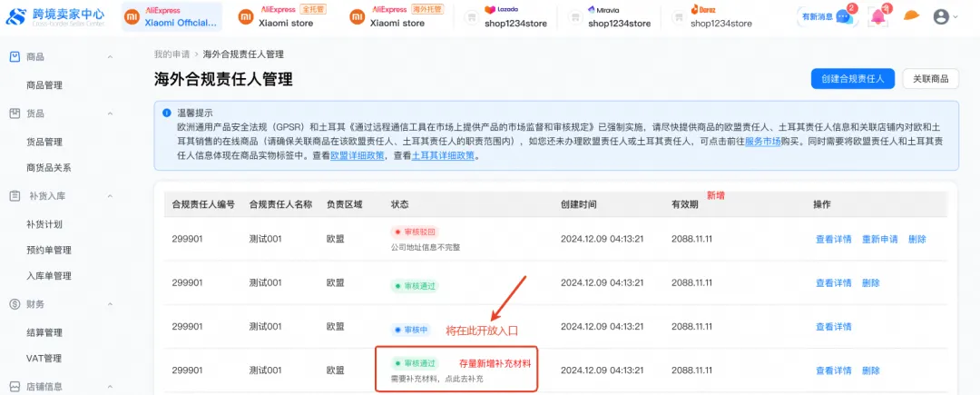Open 预约单管理 in the sidebar
980x395 pixels.
49,250
